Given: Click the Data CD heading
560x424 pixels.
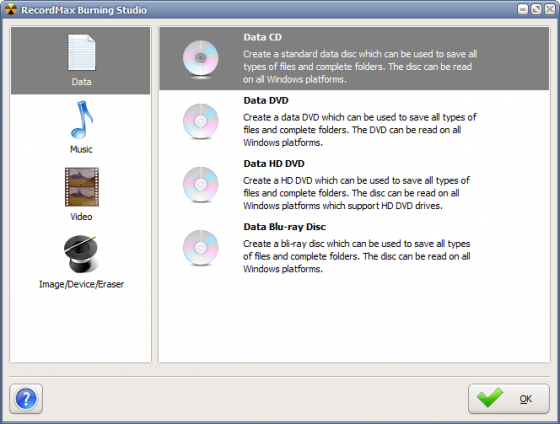Looking at the screenshot, I should pos(262,37).
